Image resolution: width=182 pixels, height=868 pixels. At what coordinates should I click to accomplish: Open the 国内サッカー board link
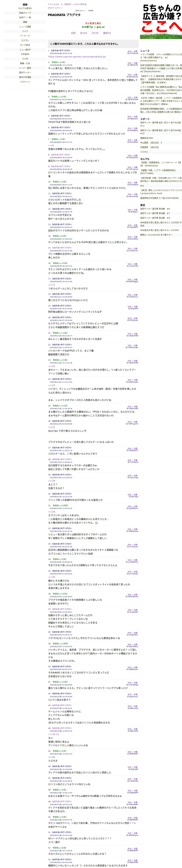[x=25, y=72]
